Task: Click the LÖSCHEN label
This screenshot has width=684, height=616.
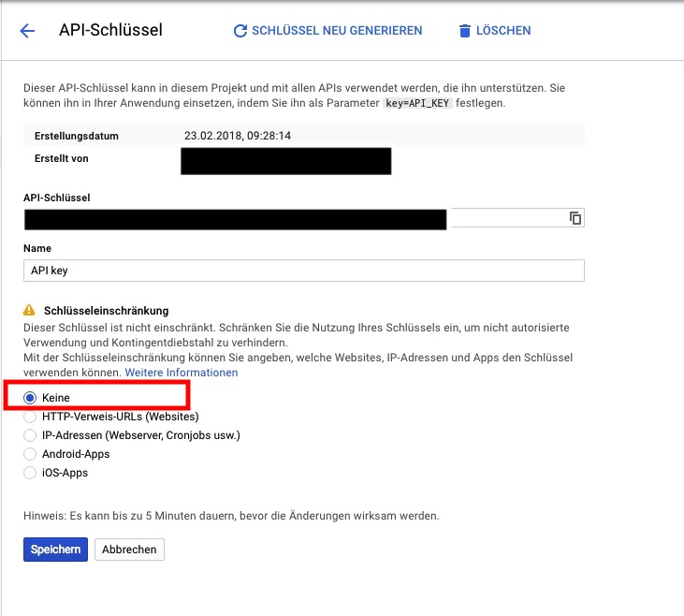Action: pos(503,31)
